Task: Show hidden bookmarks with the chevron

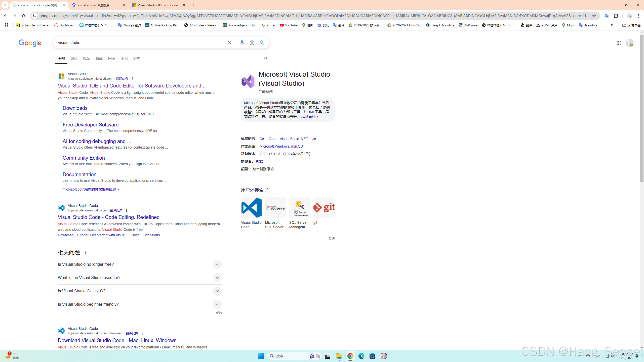Action: 612,25
